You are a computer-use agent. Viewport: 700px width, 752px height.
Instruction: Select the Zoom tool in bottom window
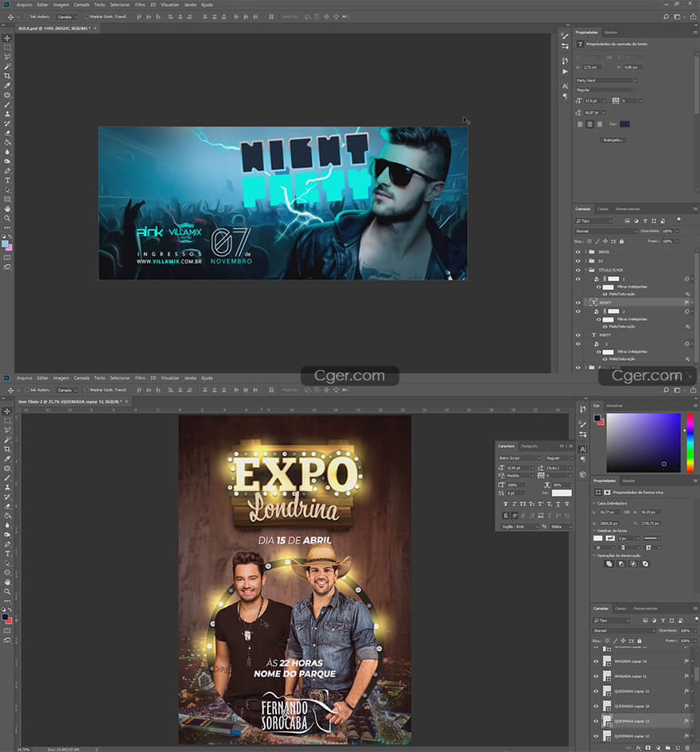(7, 591)
